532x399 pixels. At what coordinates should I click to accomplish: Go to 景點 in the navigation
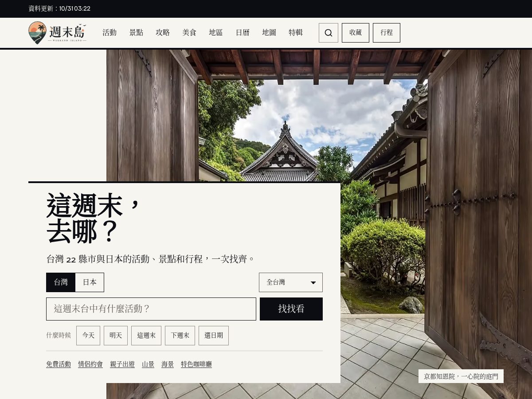(x=136, y=33)
